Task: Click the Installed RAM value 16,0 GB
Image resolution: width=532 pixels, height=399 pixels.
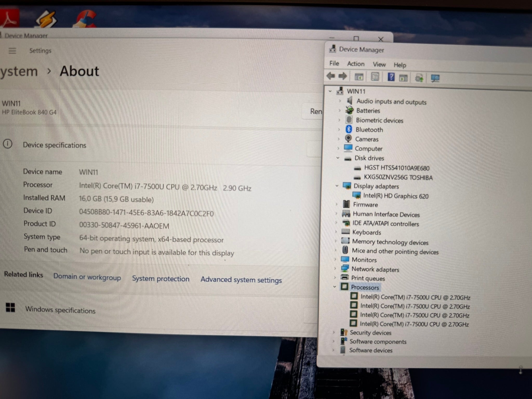Action: (x=116, y=199)
